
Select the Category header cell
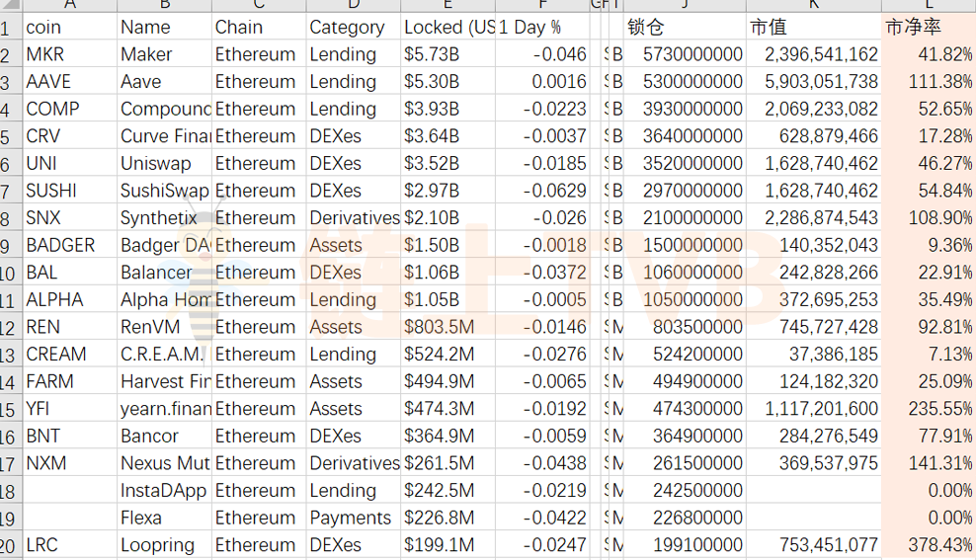pyautogui.click(x=354, y=27)
